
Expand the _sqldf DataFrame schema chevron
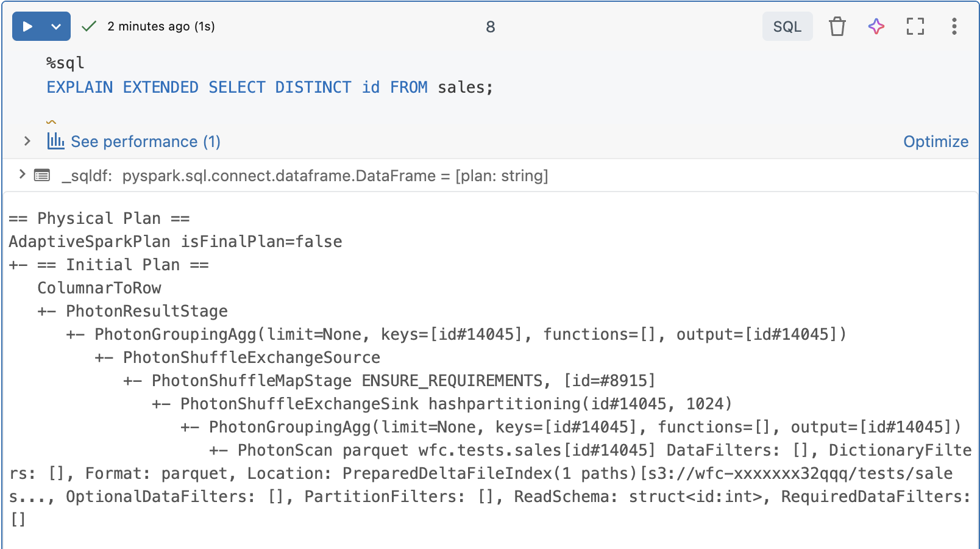(x=22, y=175)
